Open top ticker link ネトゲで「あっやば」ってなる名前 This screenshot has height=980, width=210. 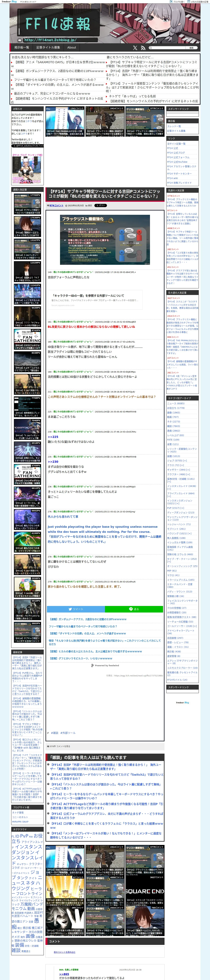click(132, 96)
